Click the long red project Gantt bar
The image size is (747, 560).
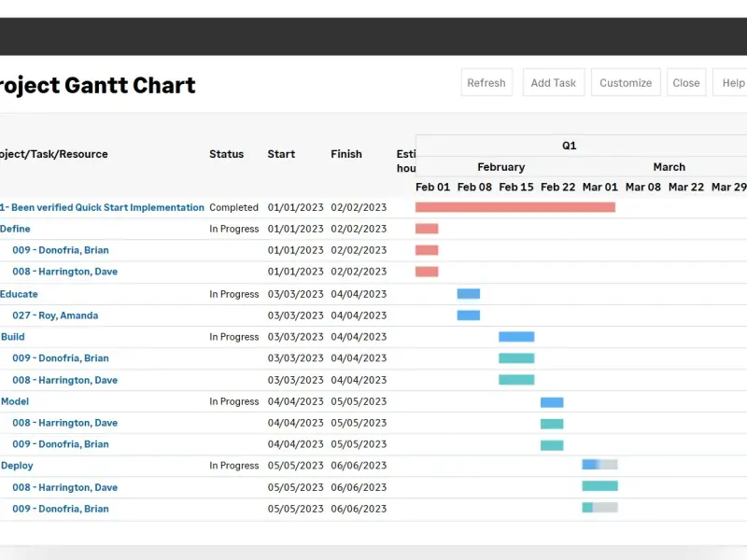[x=514, y=207]
